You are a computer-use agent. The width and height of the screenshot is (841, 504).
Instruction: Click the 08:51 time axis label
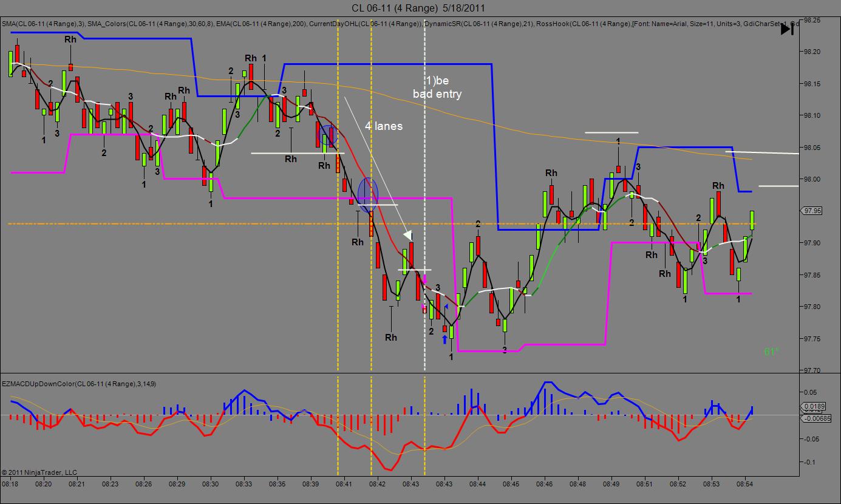pyautogui.click(x=644, y=485)
